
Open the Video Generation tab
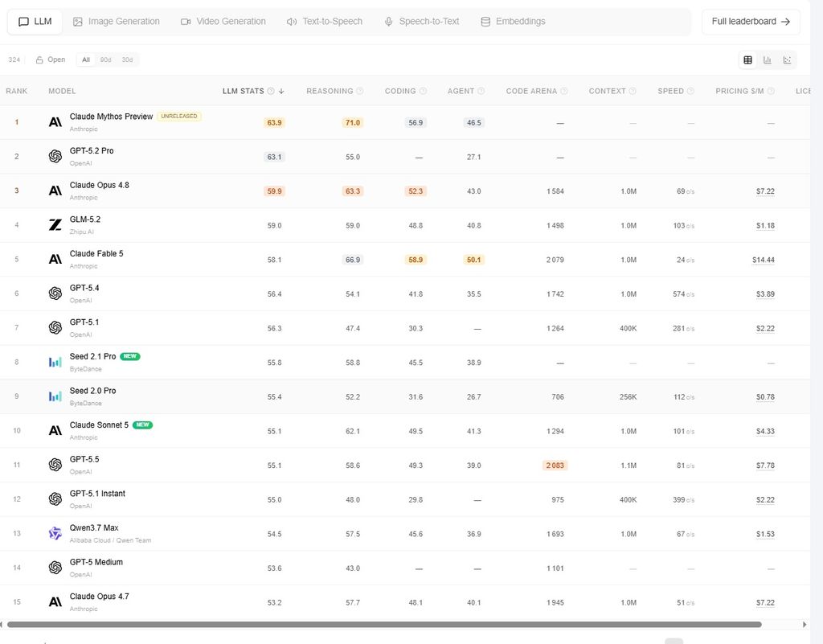coord(223,22)
